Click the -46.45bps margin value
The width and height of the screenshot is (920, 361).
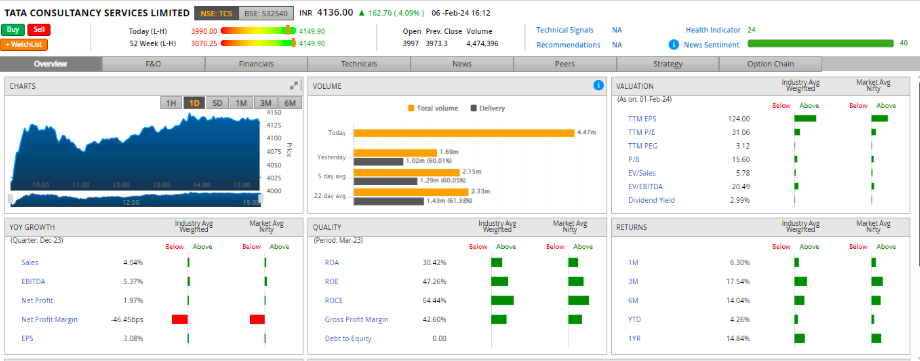(x=127, y=319)
